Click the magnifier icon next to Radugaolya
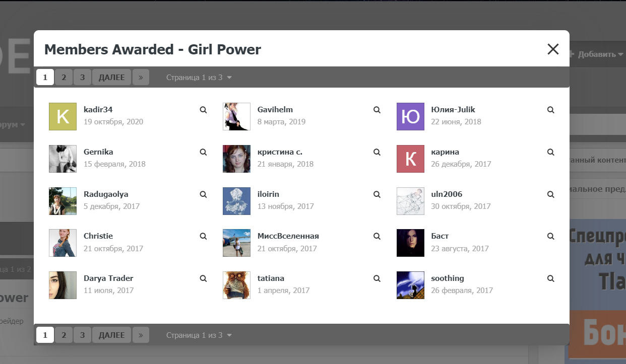This screenshot has width=626, height=364. coord(203,194)
